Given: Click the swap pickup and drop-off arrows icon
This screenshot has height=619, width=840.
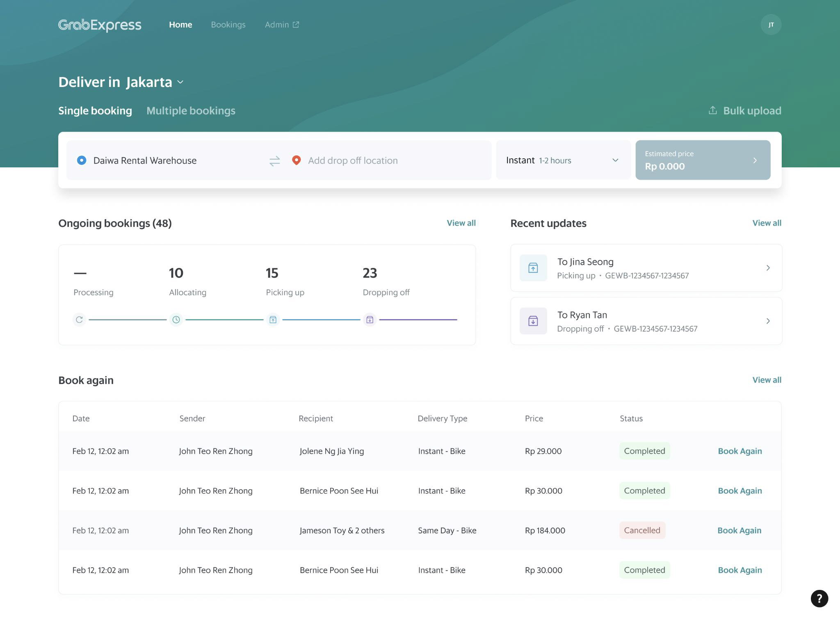Looking at the screenshot, I should coord(274,161).
